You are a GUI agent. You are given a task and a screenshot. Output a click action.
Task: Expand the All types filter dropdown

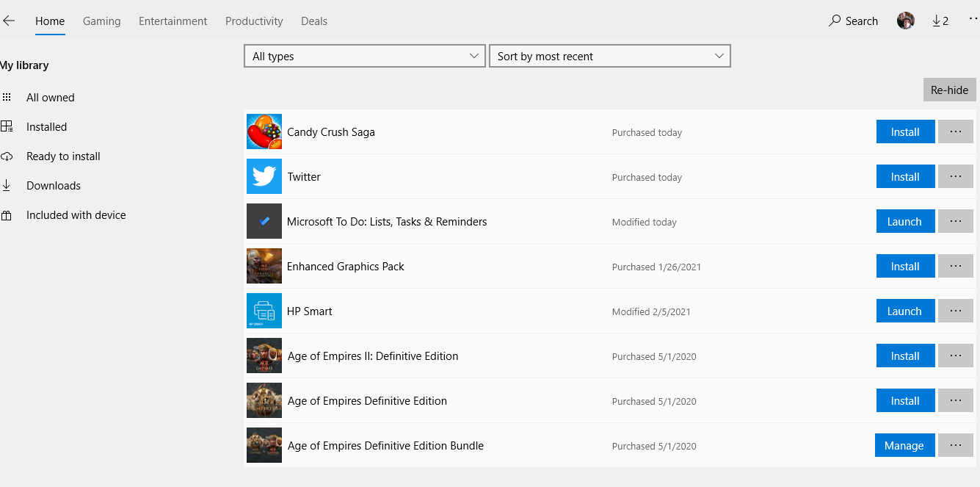point(365,57)
